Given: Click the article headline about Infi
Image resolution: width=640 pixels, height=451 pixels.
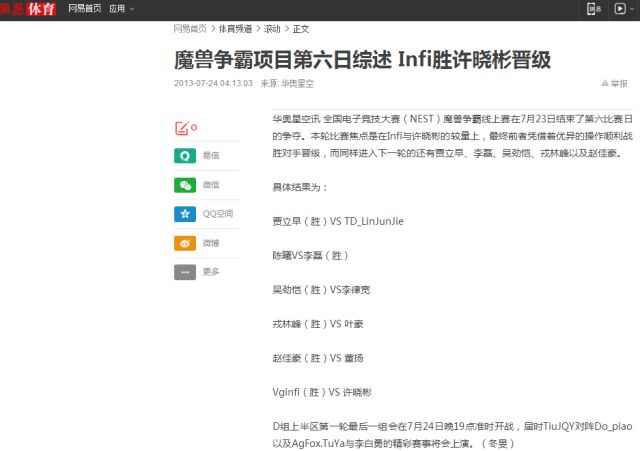Looking at the screenshot, I should tap(362, 60).
